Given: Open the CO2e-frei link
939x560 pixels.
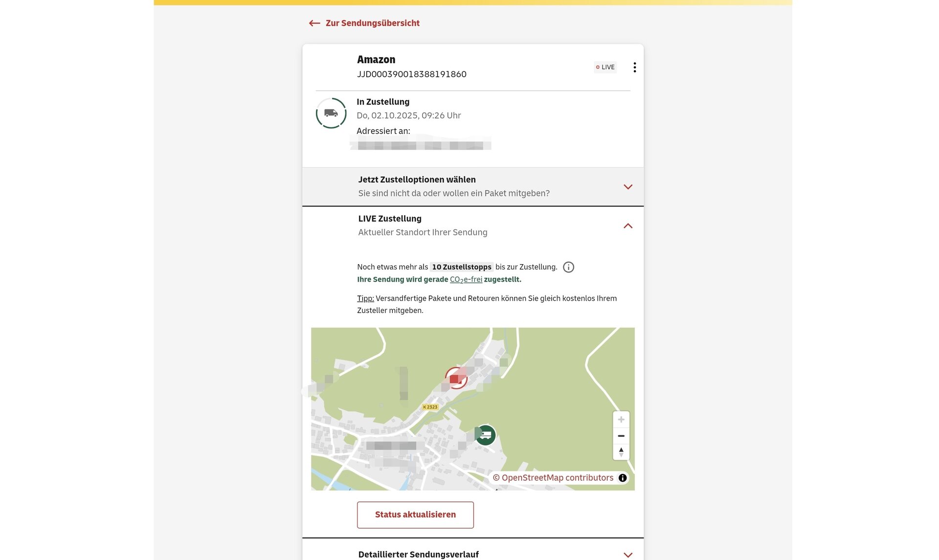Looking at the screenshot, I should click(x=466, y=280).
